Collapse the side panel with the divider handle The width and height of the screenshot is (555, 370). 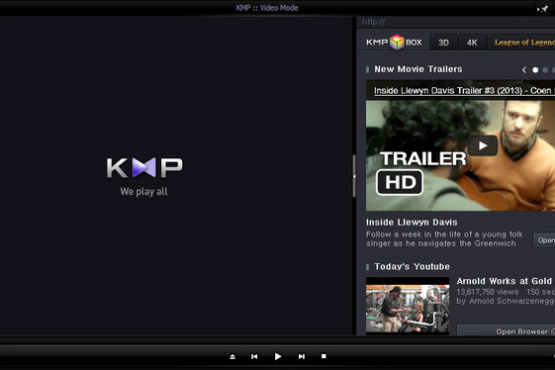(354, 176)
